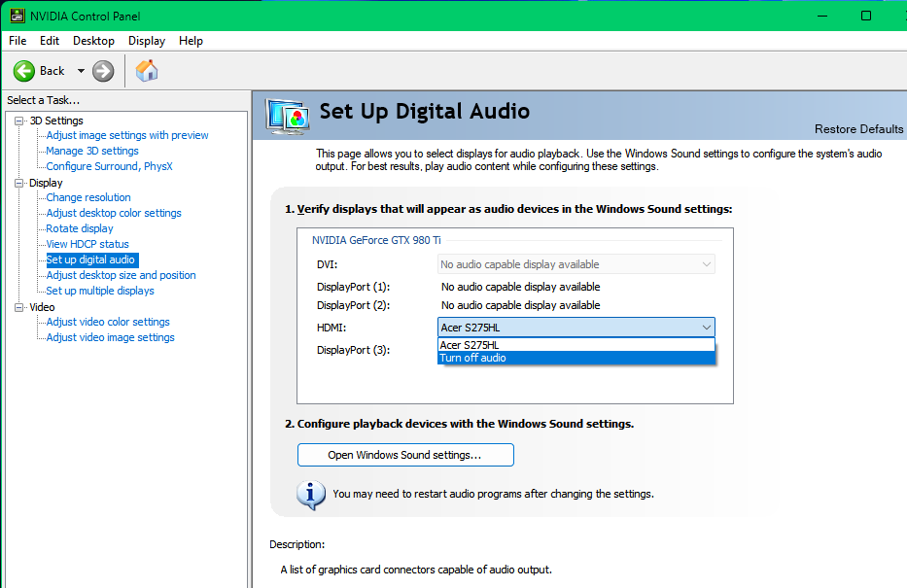Collapse the 3D Settings tree node
Viewport: 907px width, 588px height.
pyautogui.click(x=19, y=121)
